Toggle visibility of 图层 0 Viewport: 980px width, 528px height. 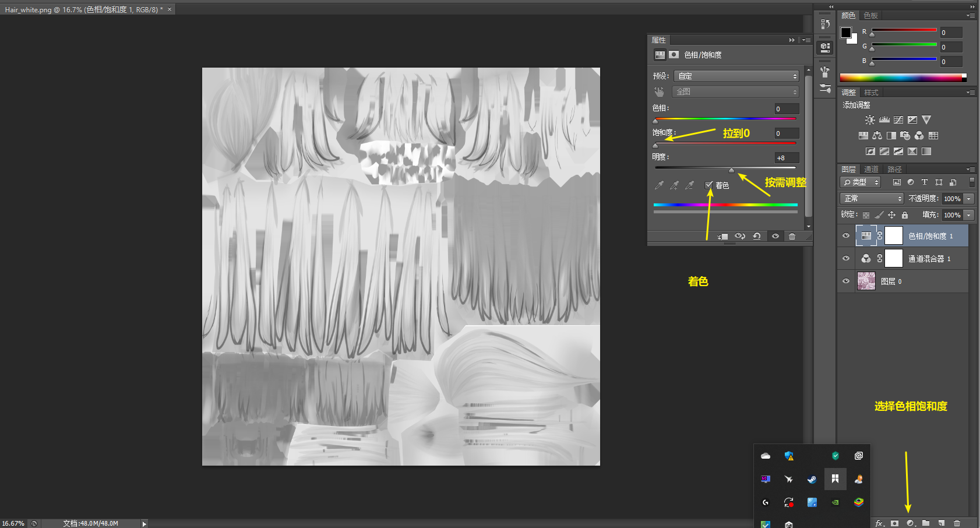coord(846,281)
